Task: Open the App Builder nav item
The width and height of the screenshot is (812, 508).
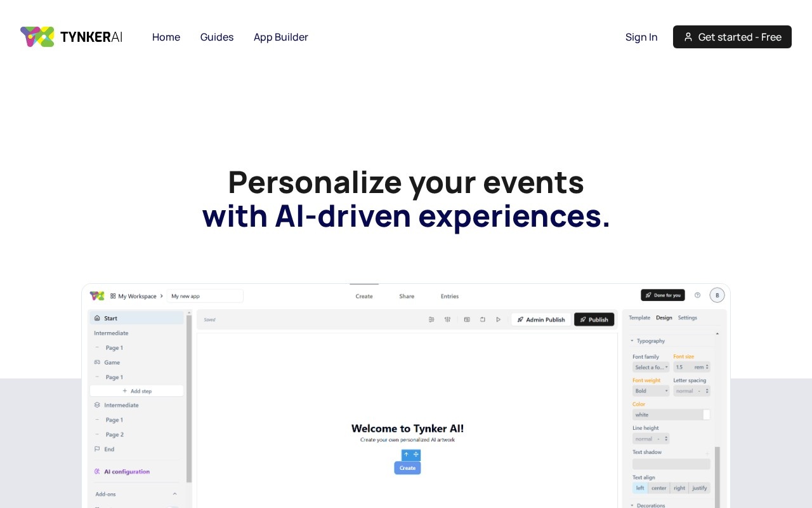Action: 281,37
